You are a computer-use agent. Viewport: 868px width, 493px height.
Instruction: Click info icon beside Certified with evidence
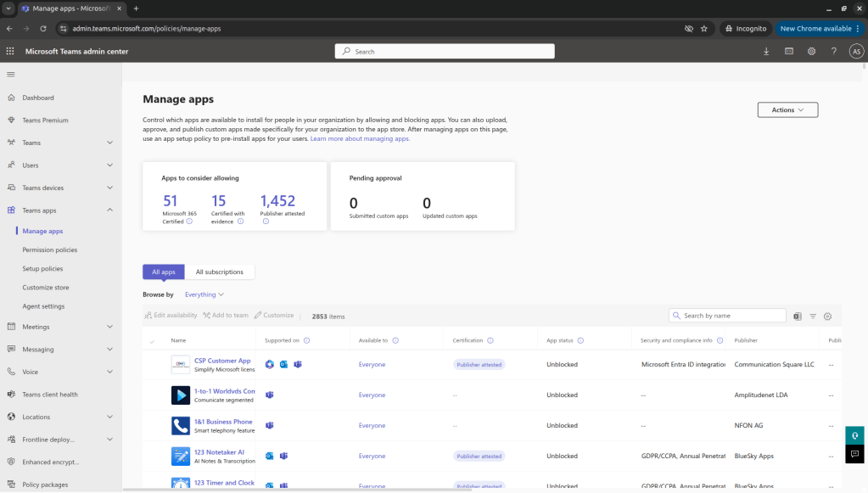pos(240,221)
